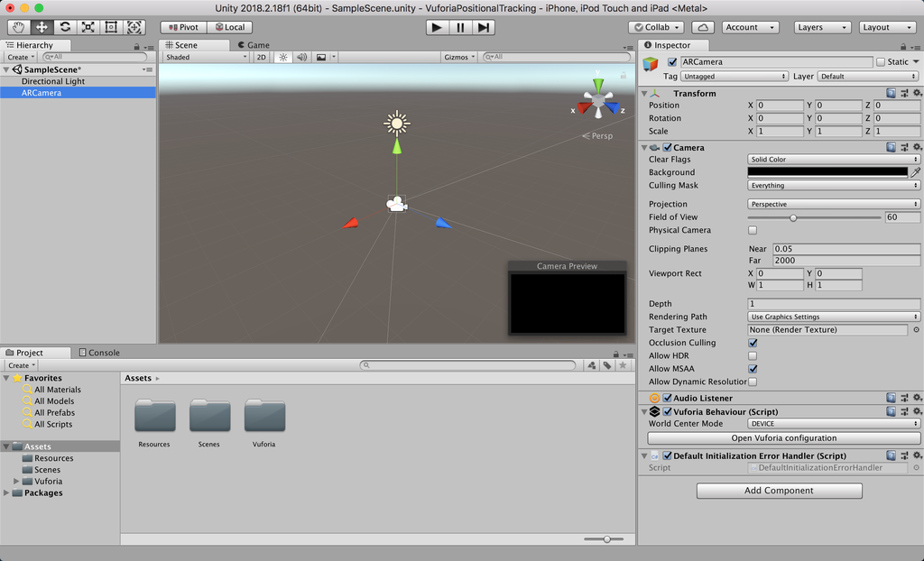This screenshot has height=561, width=924.
Task: Collapse the Transform component
Action: (644, 93)
